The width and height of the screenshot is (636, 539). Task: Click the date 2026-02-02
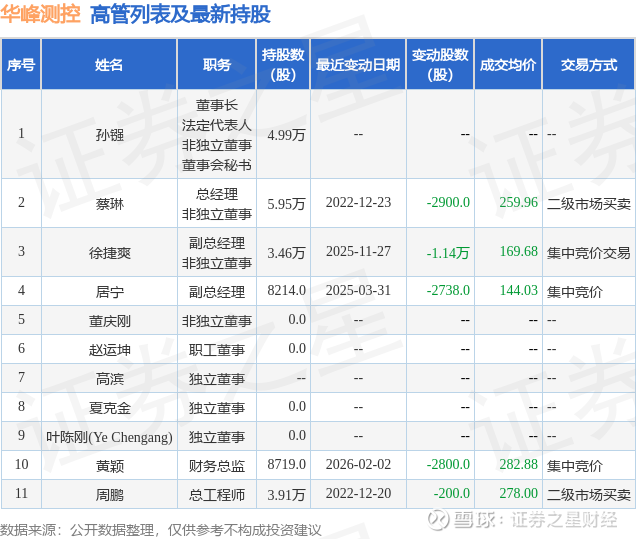coord(358,464)
